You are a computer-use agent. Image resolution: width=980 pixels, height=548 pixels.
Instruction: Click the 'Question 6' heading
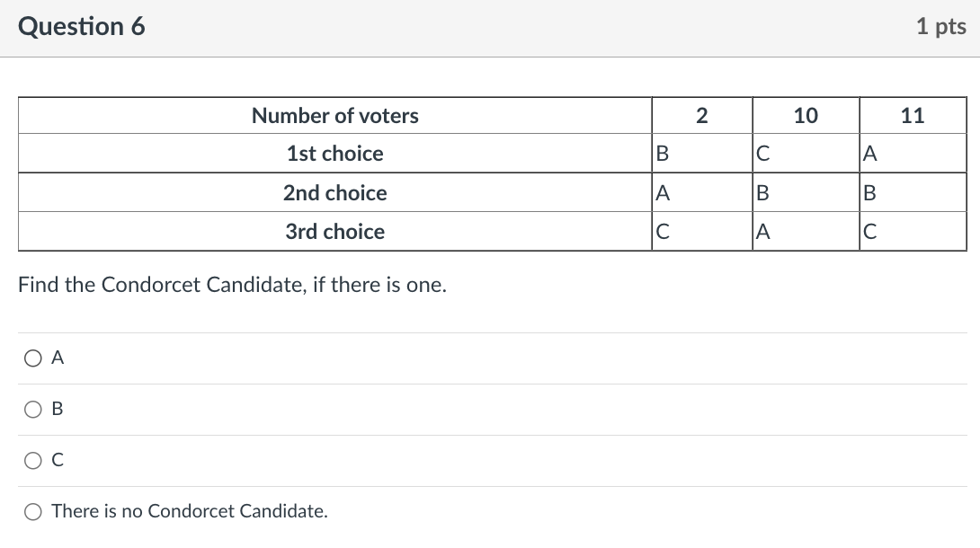(x=81, y=26)
